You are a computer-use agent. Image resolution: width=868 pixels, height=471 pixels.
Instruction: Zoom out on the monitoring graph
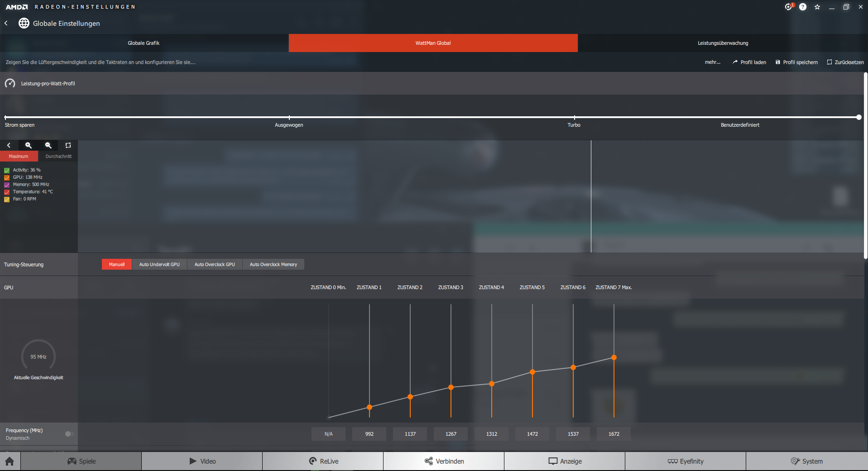[48, 145]
